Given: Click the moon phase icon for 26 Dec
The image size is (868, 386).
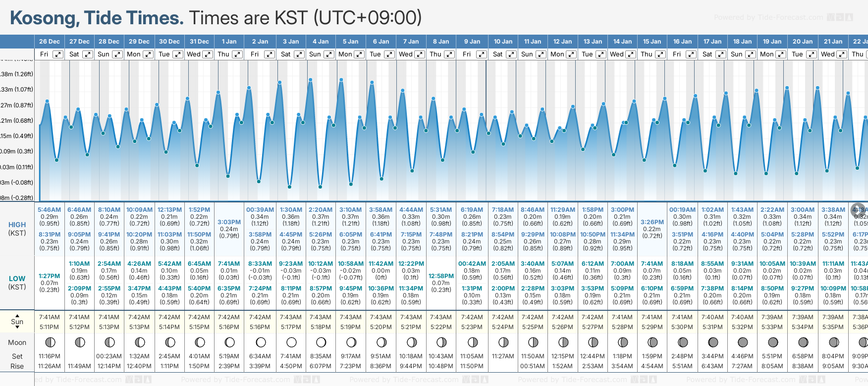Looking at the screenshot, I should (50, 342).
